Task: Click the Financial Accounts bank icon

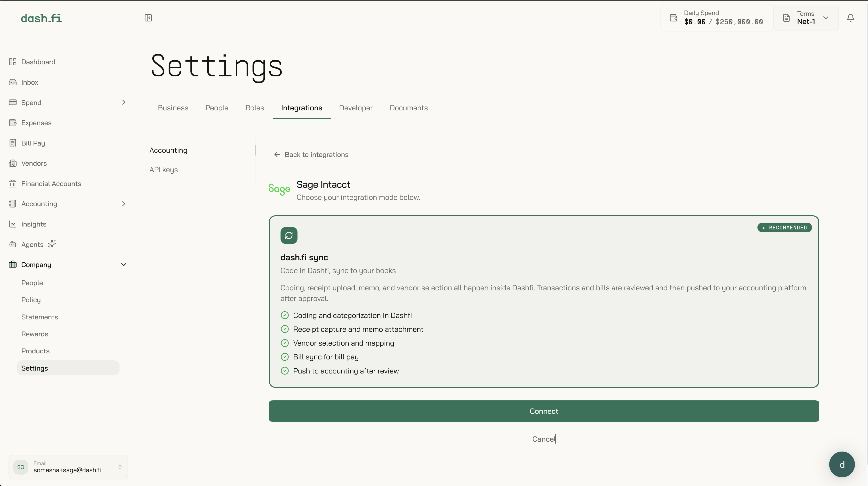Action: [x=13, y=184]
